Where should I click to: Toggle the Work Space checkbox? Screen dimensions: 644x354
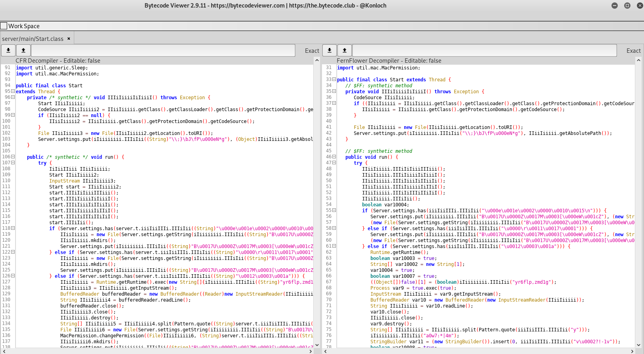pos(4,26)
